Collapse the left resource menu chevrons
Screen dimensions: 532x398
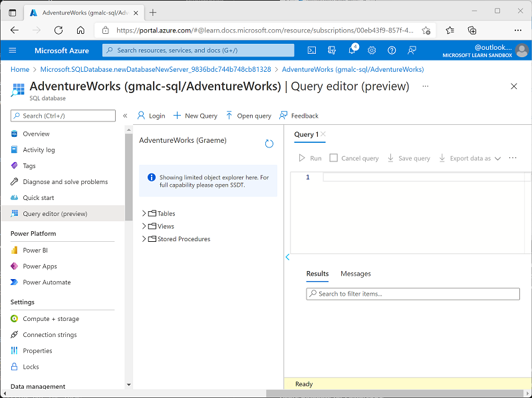[x=125, y=116]
